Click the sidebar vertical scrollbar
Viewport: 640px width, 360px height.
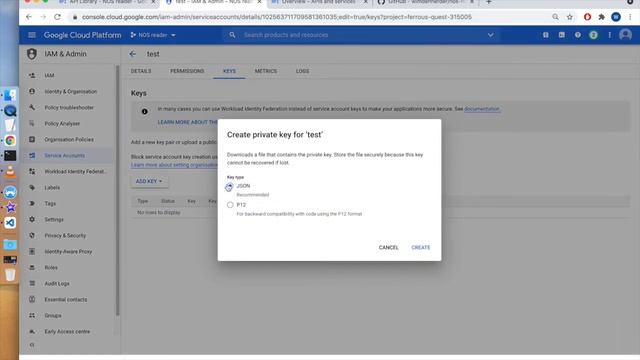coord(118,190)
